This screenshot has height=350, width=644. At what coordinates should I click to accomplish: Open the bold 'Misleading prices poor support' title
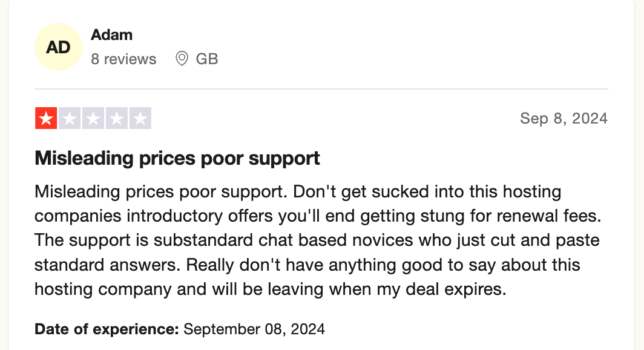(177, 159)
